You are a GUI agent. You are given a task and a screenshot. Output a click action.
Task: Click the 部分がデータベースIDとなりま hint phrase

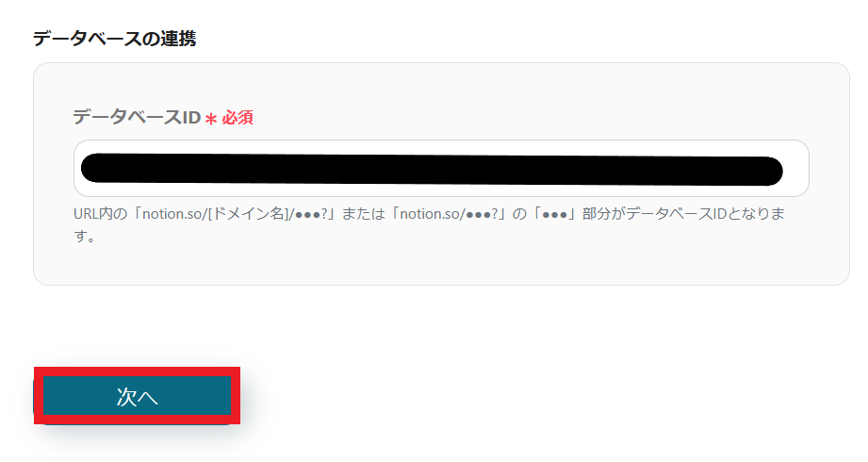click(x=683, y=214)
